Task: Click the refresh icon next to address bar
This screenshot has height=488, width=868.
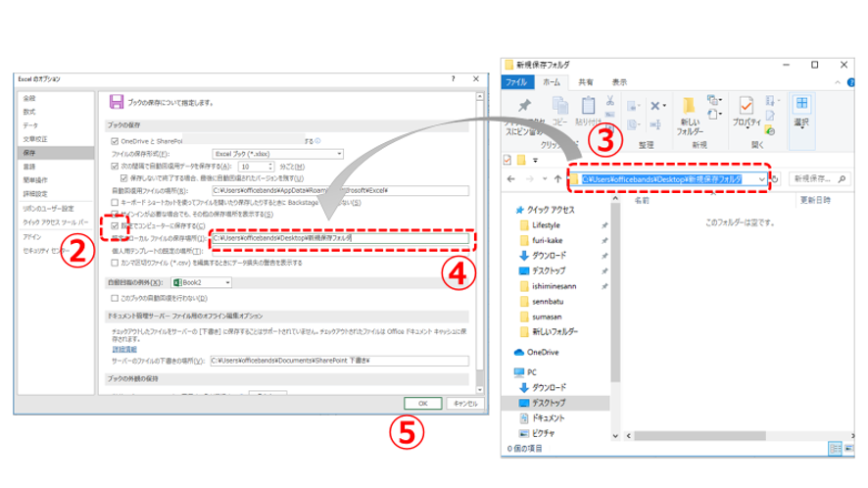Action: pos(775,179)
